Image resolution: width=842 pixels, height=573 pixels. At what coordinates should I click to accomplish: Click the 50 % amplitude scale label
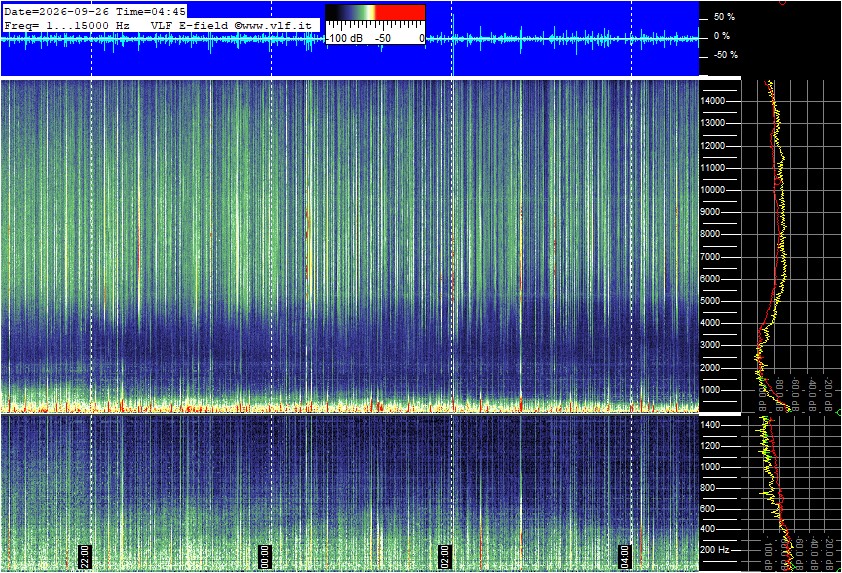point(724,17)
